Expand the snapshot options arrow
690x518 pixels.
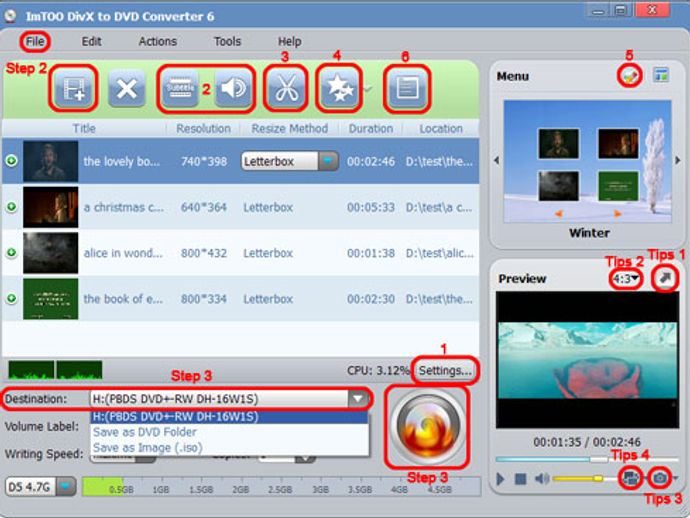675,478
